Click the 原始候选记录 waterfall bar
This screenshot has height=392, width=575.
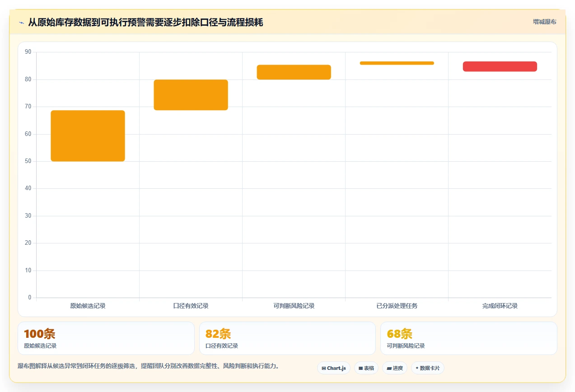tap(88, 136)
